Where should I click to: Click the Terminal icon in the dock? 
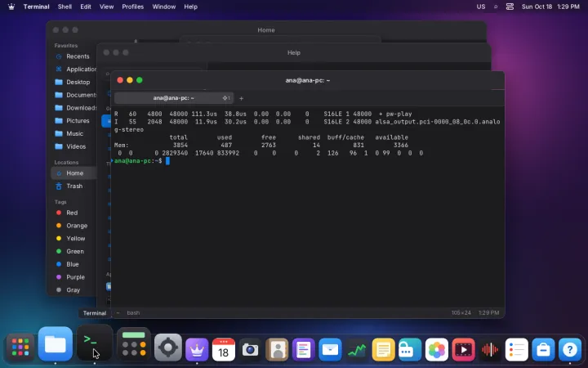(x=95, y=343)
